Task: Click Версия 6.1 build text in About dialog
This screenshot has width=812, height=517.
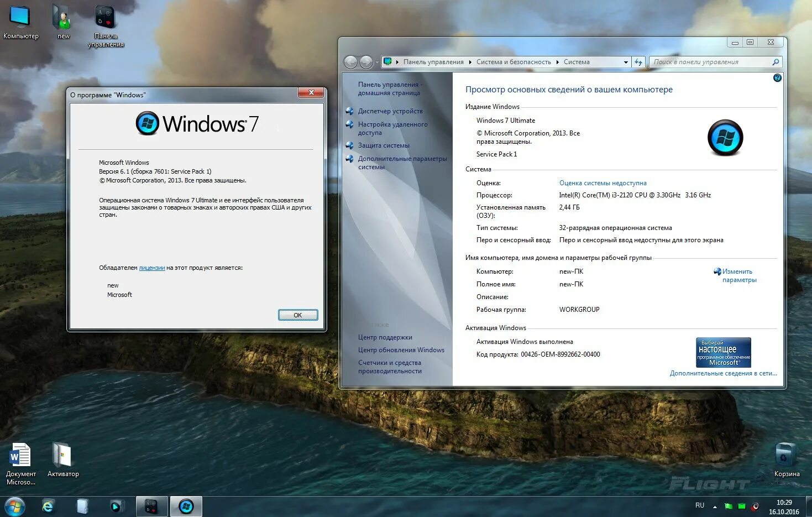Action: (155, 171)
